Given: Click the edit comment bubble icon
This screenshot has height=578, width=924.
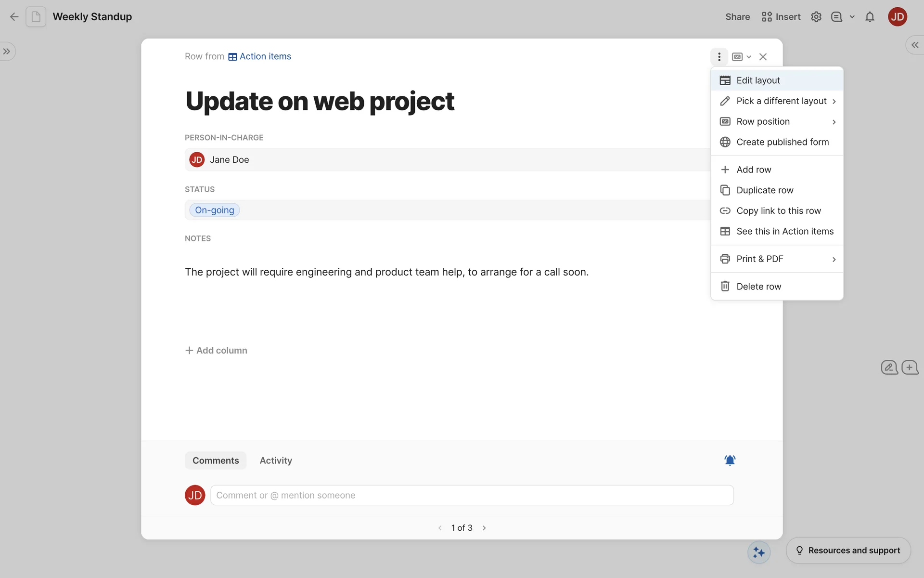Looking at the screenshot, I should pos(889,368).
